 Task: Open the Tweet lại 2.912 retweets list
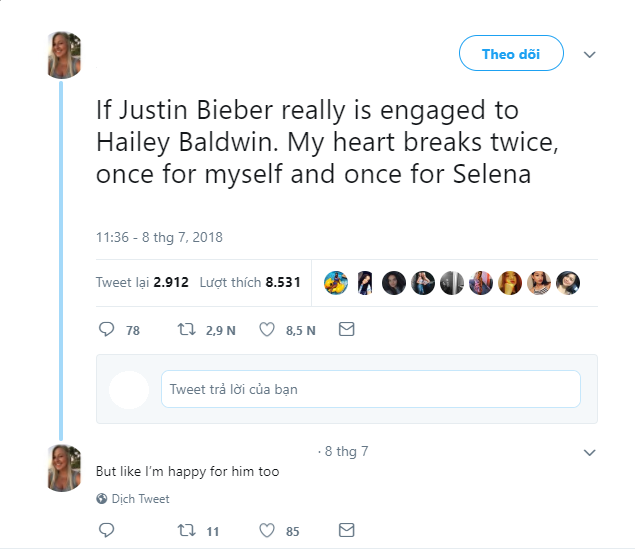(x=142, y=283)
